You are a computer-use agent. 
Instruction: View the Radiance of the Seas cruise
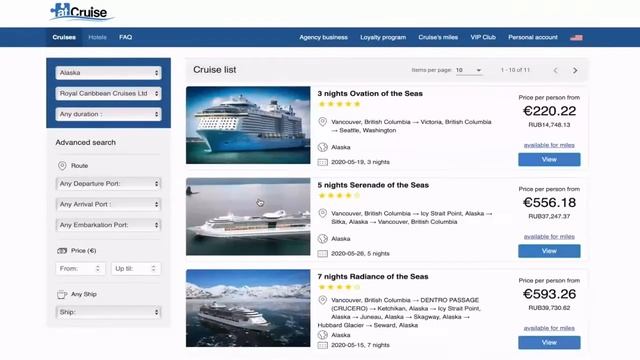click(549, 342)
